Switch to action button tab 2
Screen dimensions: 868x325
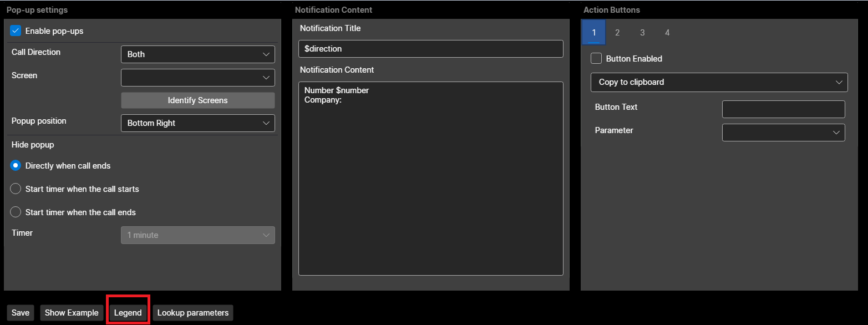tap(617, 33)
